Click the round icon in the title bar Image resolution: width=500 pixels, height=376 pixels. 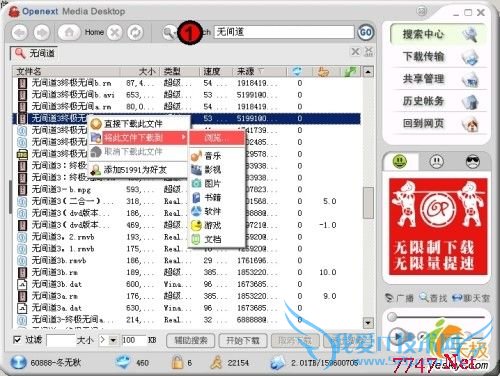click(421, 12)
